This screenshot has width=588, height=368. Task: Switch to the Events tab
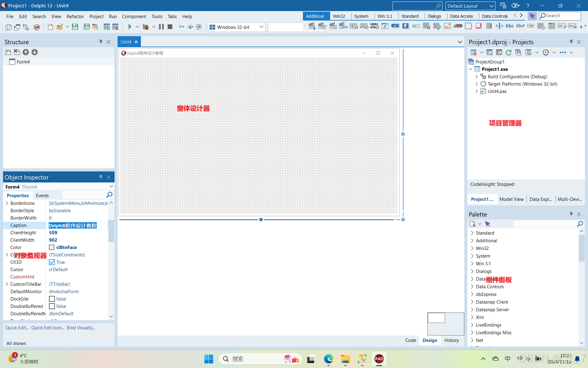42,196
